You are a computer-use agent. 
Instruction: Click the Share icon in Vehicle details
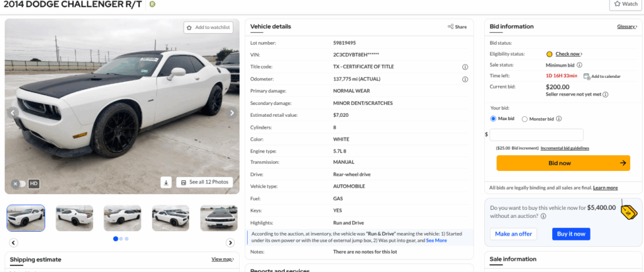450,26
